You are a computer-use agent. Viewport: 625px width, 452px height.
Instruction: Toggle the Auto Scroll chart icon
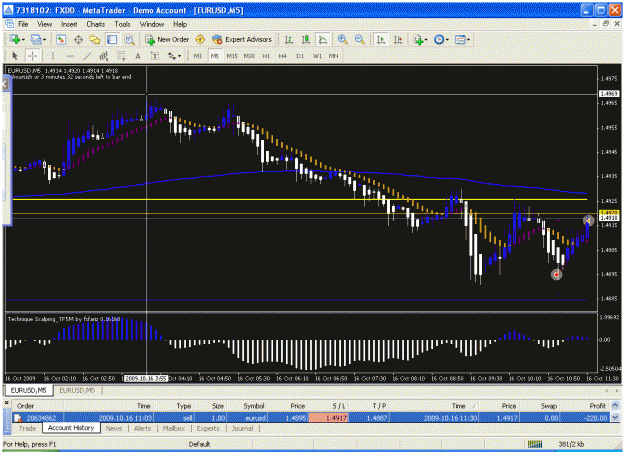[381, 39]
